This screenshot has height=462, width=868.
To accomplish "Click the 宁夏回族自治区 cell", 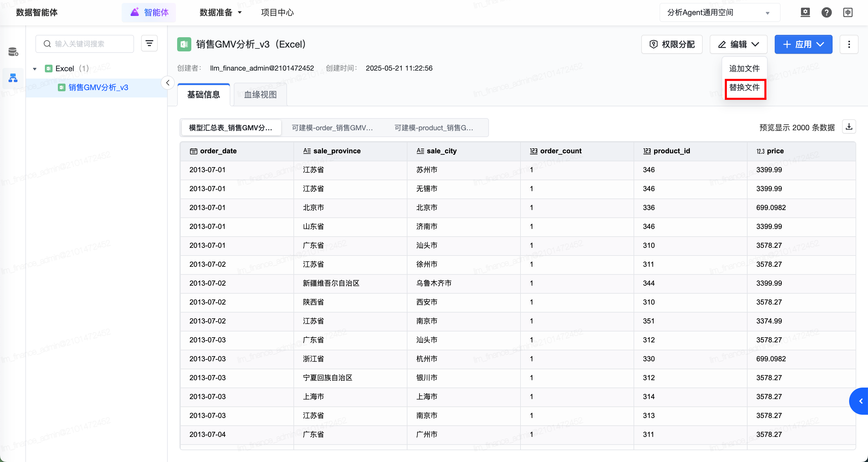I will pos(350,378).
